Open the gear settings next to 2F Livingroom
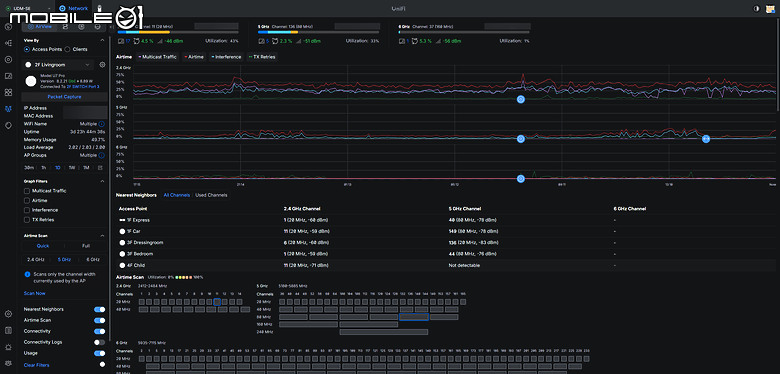This screenshot has height=374, width=780. (x=102, y=65)
